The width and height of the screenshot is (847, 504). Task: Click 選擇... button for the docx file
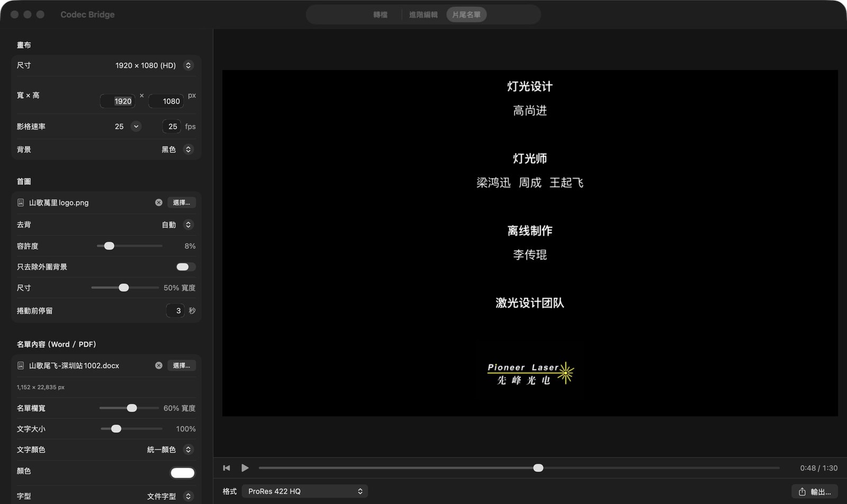182,366
